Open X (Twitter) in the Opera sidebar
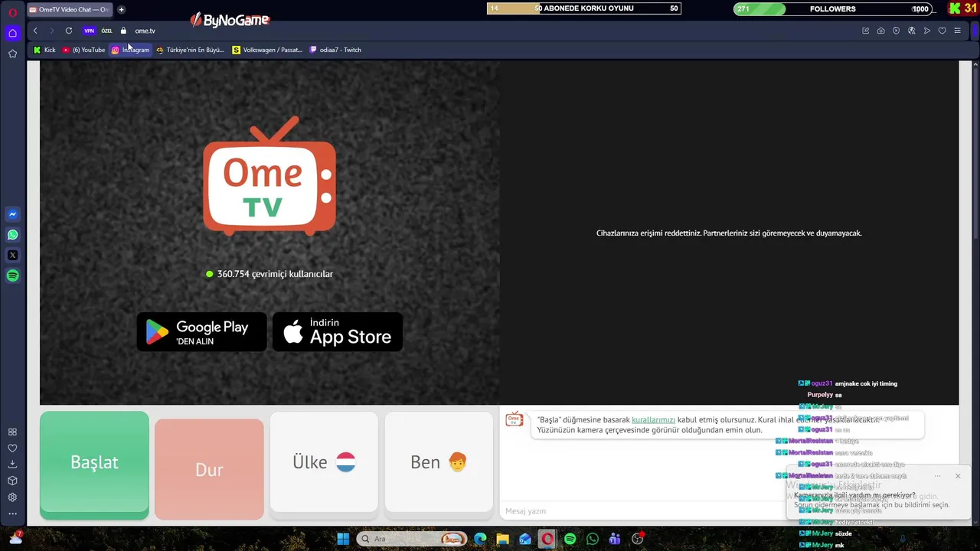The image size is (980, 551). 12,255
